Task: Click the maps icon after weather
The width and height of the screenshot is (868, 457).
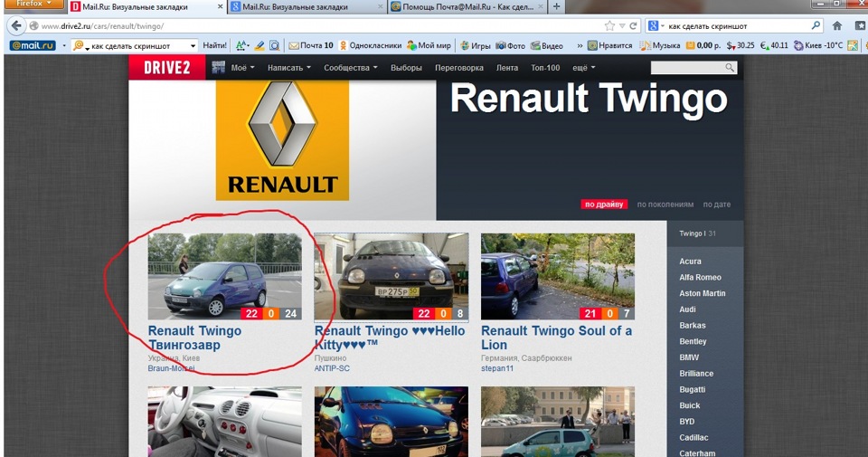Action: (x=853, y=45)
